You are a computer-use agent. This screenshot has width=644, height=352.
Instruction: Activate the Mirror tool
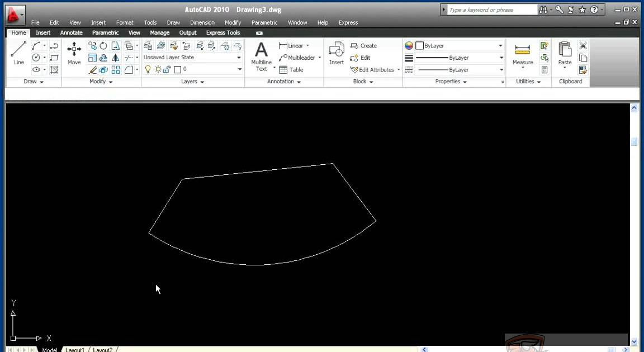(116, 58)
